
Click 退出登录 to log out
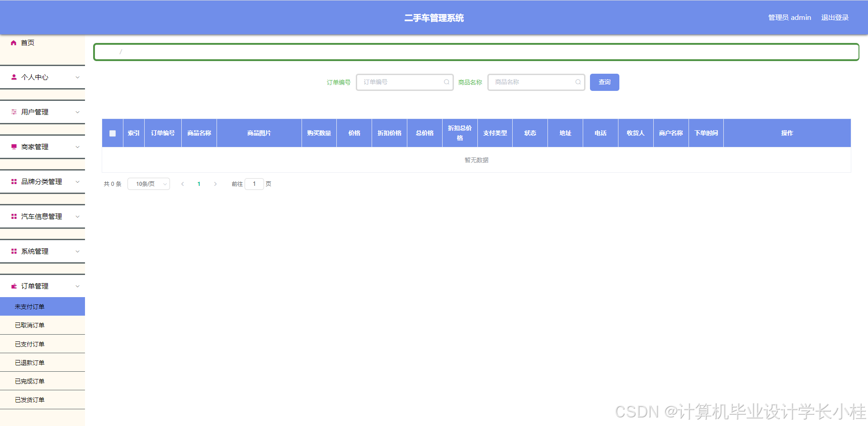835,18
